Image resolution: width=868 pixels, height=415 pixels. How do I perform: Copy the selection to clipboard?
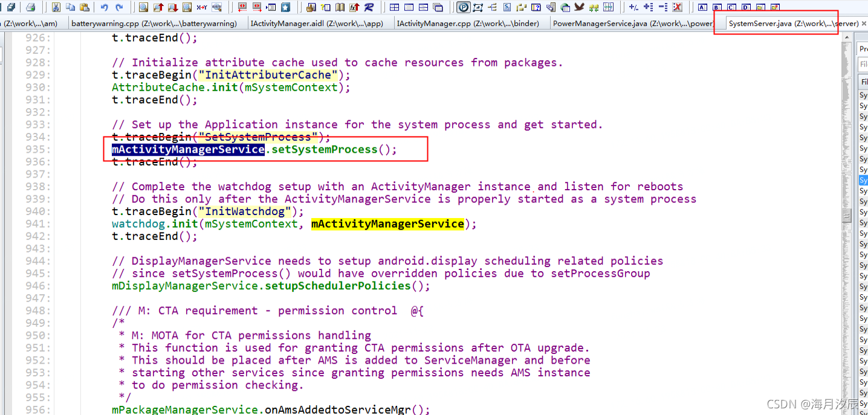[71, 7]
